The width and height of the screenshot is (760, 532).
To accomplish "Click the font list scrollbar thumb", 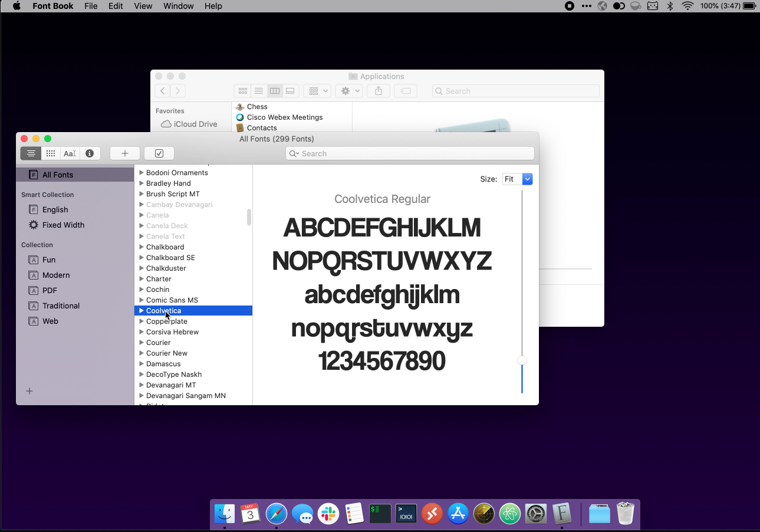I will coord(249,217).
